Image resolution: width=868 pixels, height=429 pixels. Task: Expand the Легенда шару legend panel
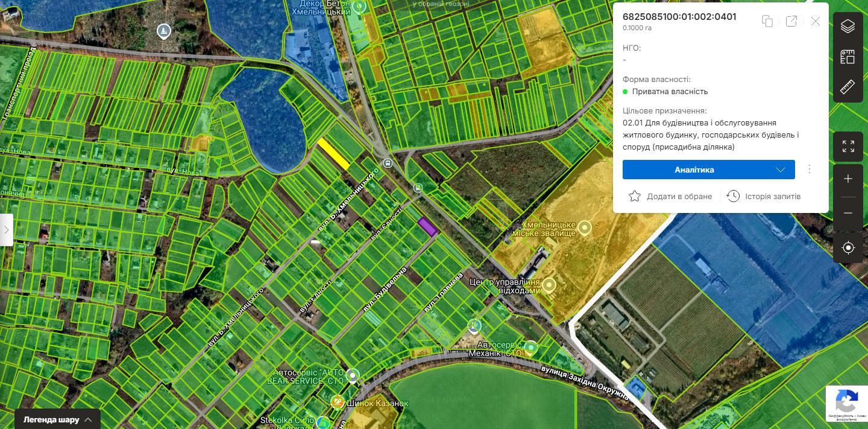point(57,419)
